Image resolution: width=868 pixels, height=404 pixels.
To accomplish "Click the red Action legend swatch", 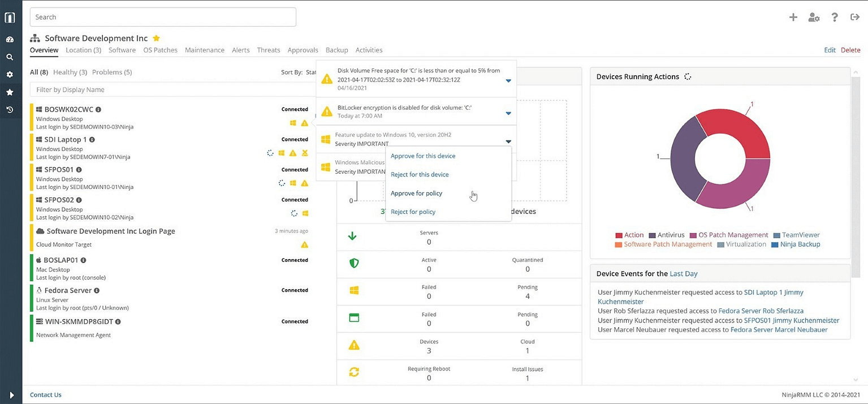I will [x=620, y=235].
